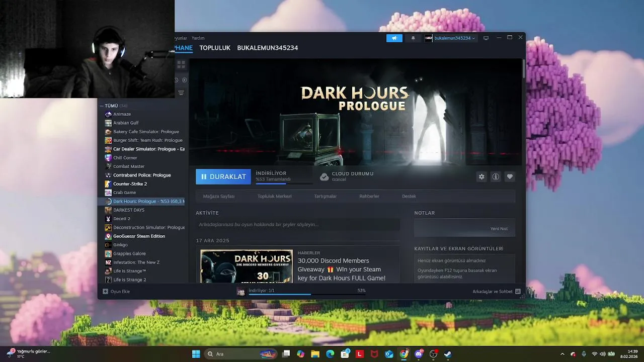Open File Explorer from the taskbar

(x=315, y=354)
